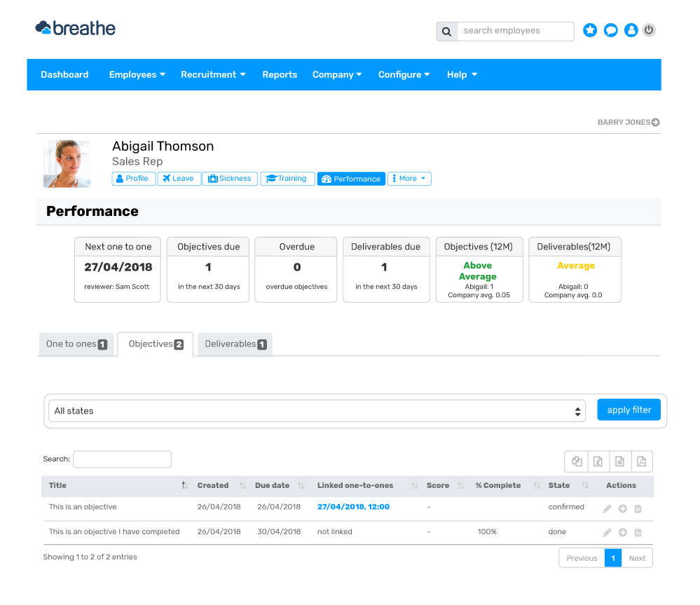Expand the More dropdown under employee name
700x605 pixels.
click(409, 179)
